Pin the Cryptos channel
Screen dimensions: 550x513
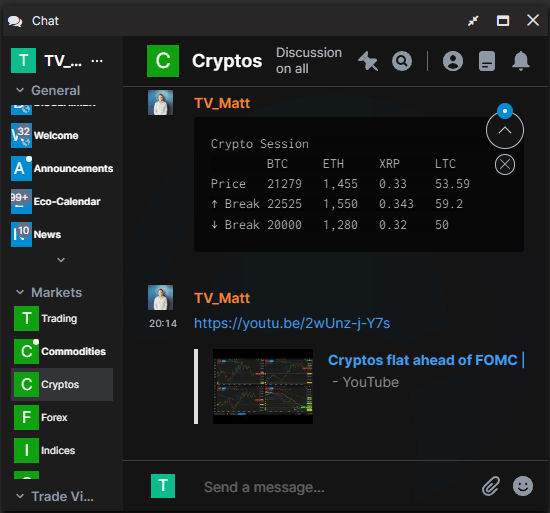368,61
